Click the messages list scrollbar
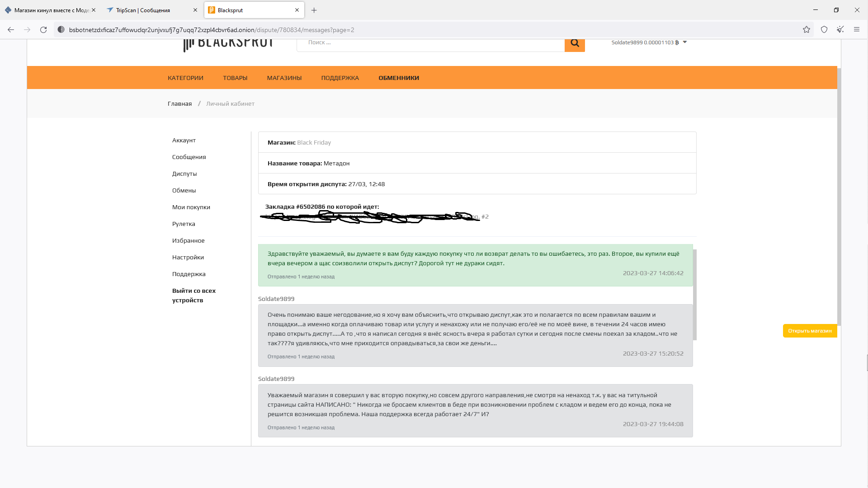Viewport: 868px width, 488px height. pos(695,294)
